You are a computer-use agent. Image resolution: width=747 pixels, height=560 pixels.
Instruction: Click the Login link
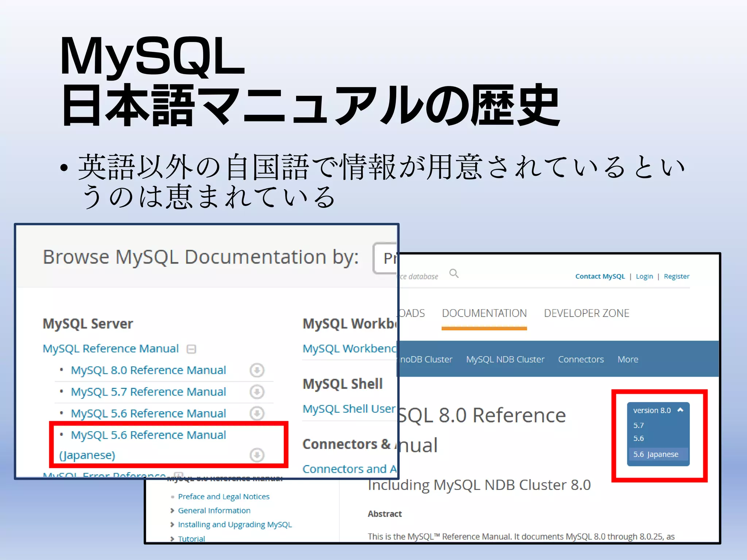pos(644,276)
